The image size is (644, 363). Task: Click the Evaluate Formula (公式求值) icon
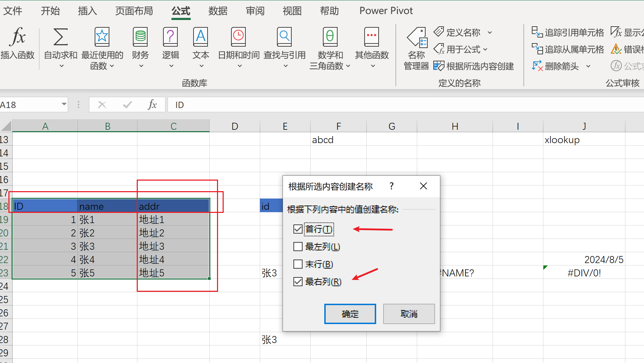tap(616, 66)
